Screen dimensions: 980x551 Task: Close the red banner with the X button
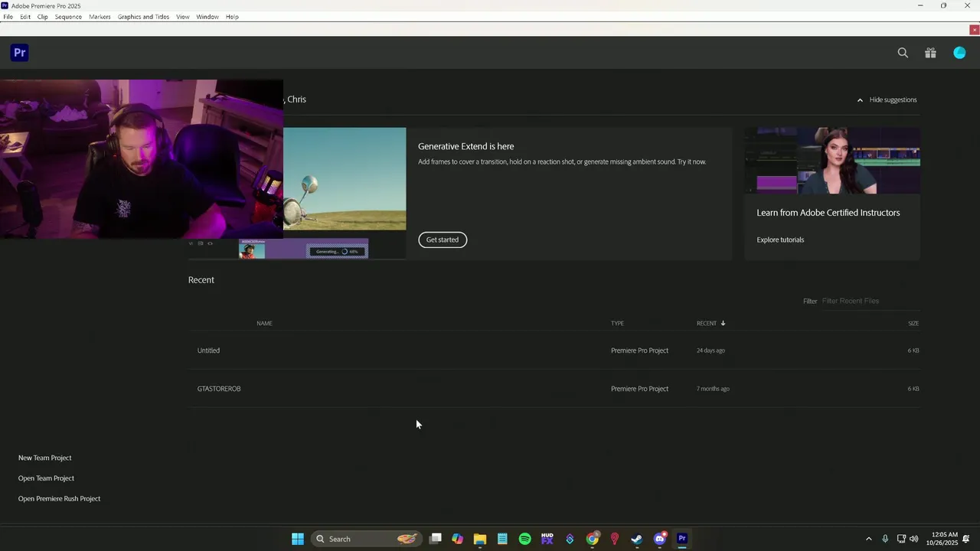[x=974, y=30]
